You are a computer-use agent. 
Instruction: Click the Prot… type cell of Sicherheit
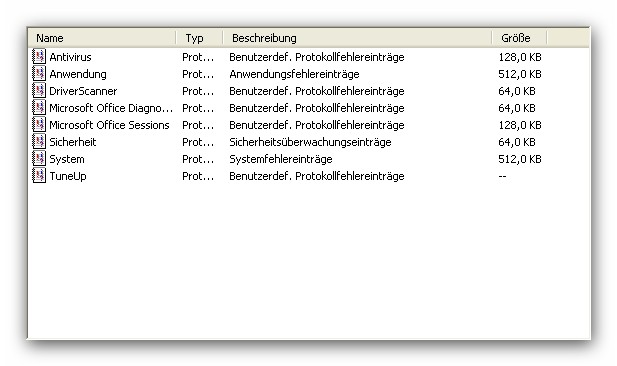(198, 142)
